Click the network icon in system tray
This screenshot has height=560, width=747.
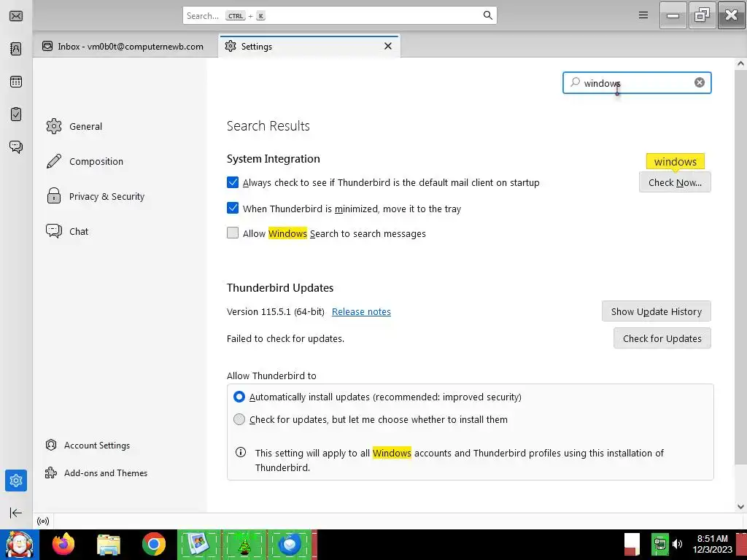point(660,544)
